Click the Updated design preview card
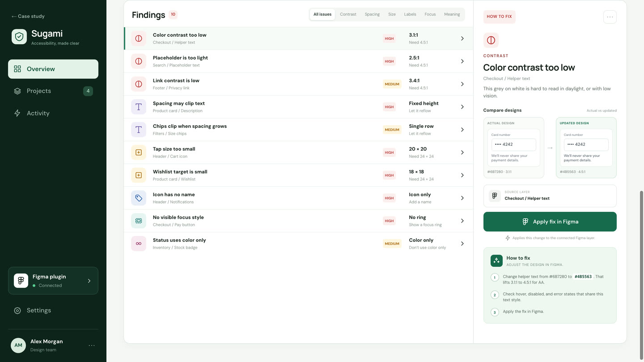 point(586,147)
